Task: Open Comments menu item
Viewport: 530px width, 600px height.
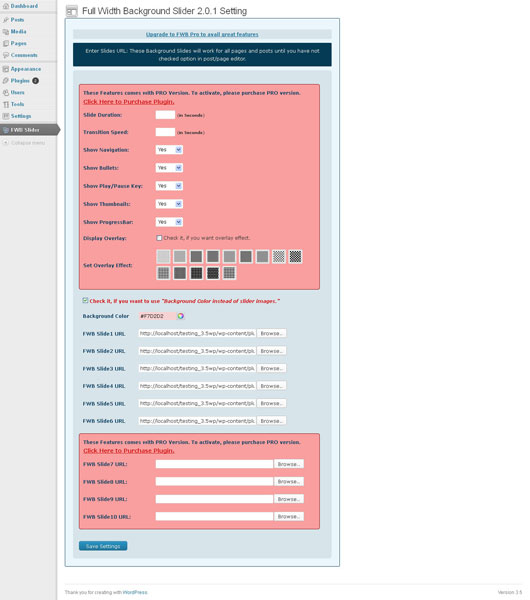Action: pyautogui.click(x=24, y=55)
